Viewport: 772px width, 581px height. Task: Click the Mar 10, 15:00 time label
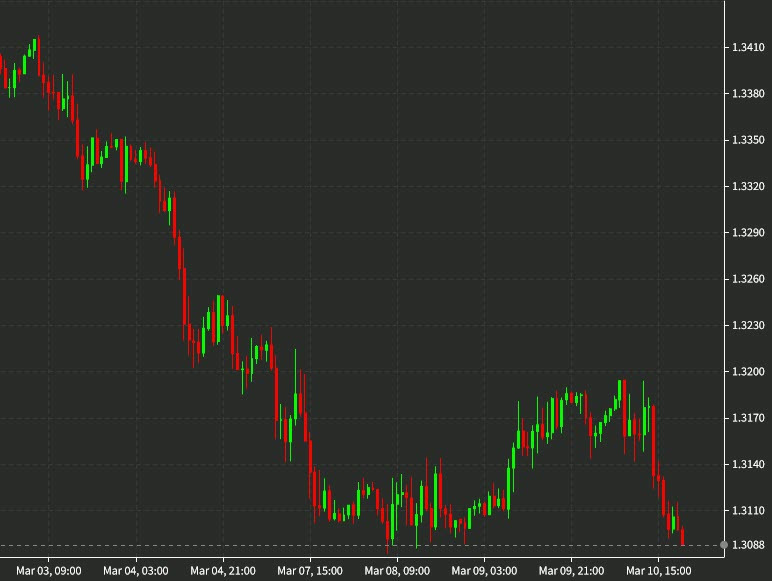(659, 571)
